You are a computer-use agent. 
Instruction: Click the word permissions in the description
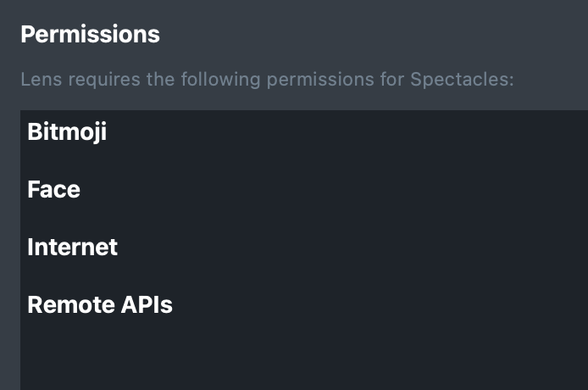tap(322, 81)
